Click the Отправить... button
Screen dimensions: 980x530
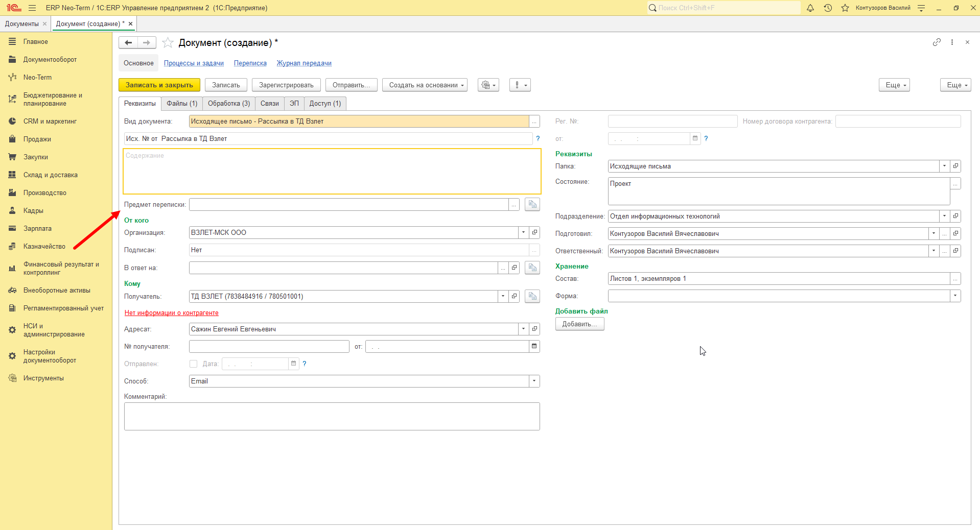[x=352, y=85]
